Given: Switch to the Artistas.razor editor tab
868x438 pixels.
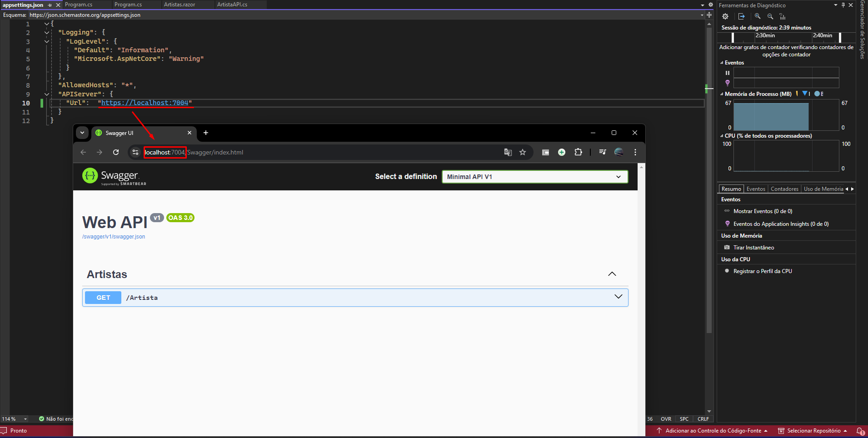Looking at the screenshot, I should tap(180, 5).
